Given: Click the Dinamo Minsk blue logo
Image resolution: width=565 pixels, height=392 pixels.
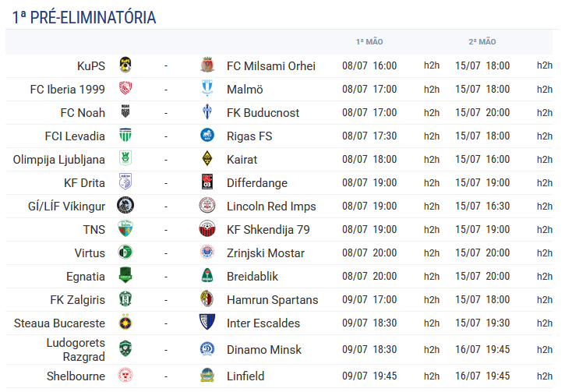Looking at the screenshot, I should pos(207,349).
